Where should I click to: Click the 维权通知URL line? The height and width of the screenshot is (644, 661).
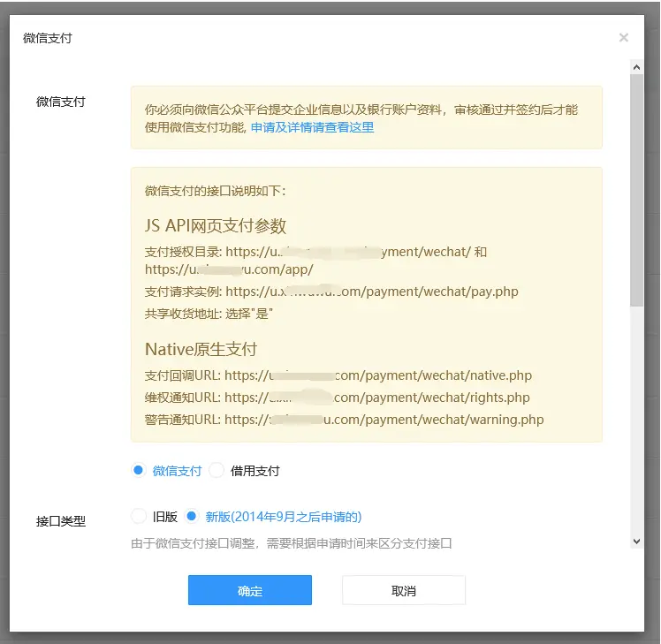click(338, 398)
